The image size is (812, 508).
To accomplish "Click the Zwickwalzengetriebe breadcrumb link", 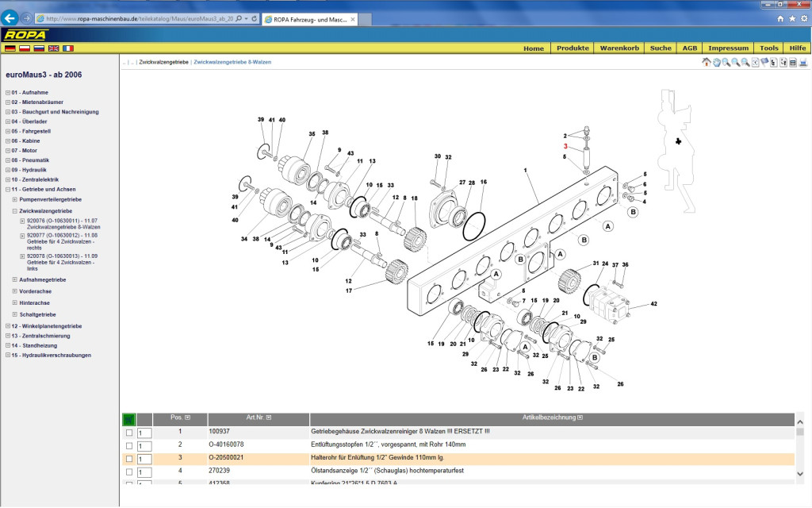I will pyautogui.click(x=163, y=62).
